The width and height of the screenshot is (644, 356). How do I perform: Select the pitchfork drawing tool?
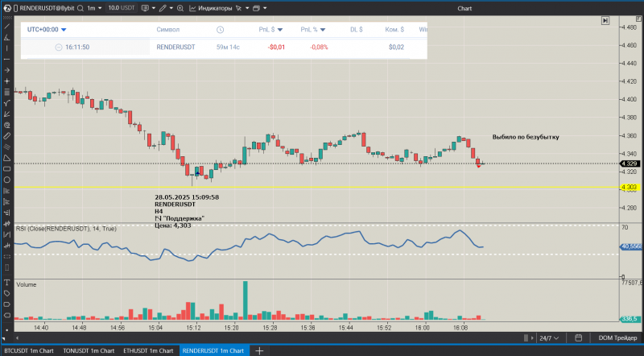click(x=7, y=103)
